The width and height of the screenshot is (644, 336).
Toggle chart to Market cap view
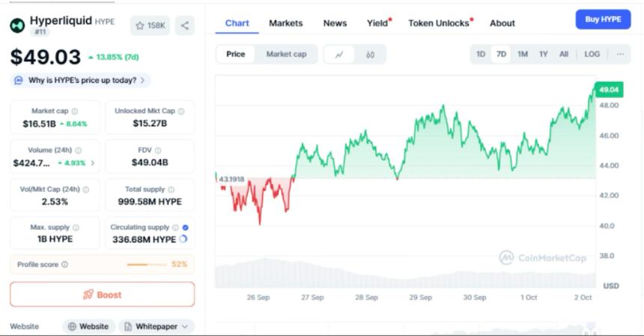coord(286,54)
